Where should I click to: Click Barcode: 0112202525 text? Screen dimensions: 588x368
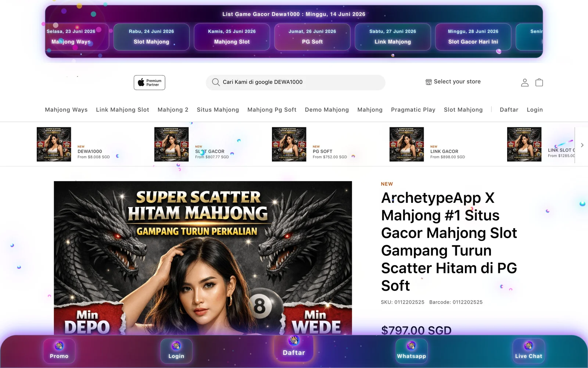pyautogui.click(x=456, y=302)
